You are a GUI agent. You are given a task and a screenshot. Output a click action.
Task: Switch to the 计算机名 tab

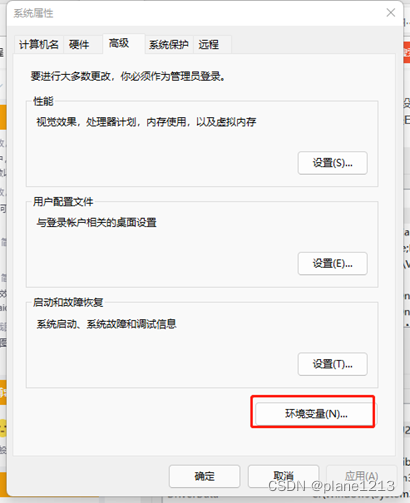pos(39,44)
